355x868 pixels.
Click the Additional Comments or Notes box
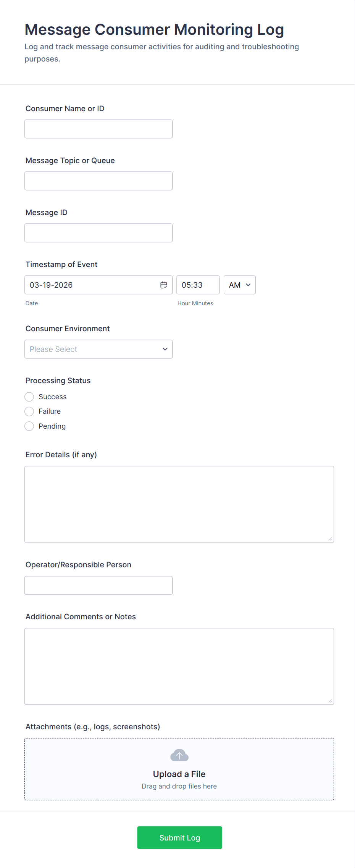coord(179,666)
